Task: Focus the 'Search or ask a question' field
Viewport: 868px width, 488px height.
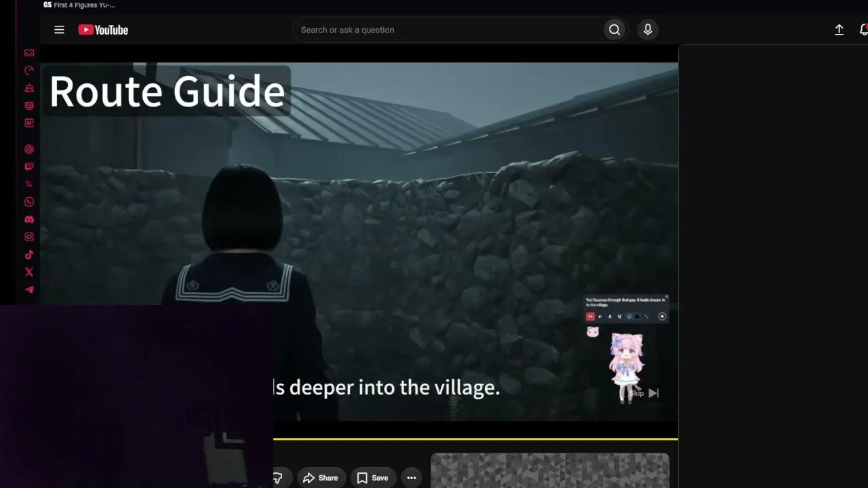Action: (448, 30)
